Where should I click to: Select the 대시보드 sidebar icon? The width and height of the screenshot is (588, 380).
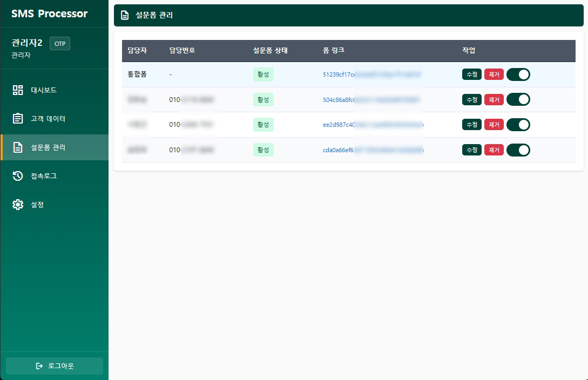[x=18, y=90]
